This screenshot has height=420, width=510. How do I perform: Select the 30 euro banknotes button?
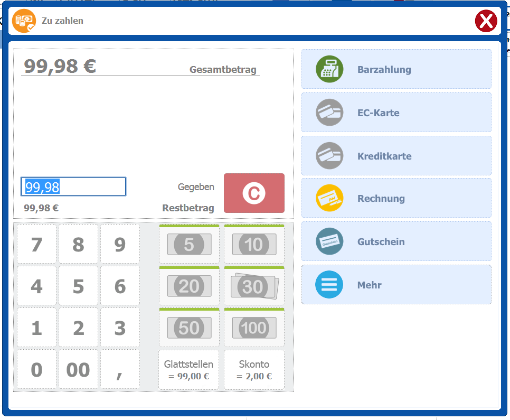click(x=254, y=286)
